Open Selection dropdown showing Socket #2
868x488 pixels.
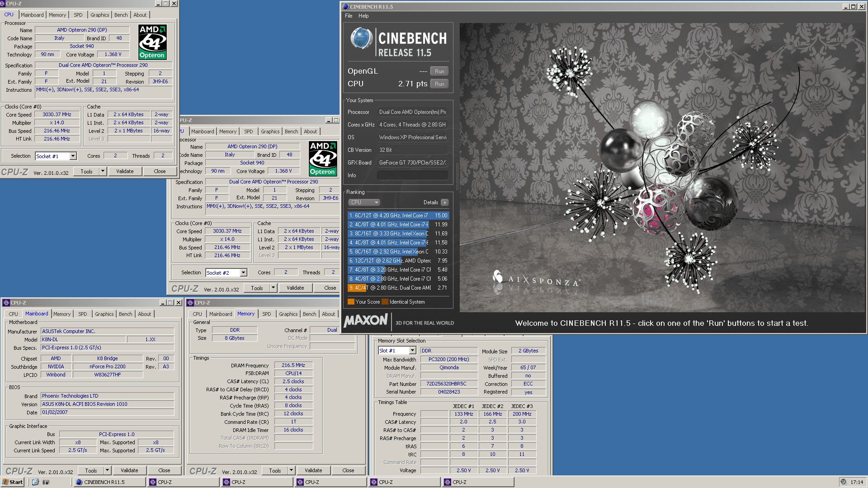click(x=243, y=273)
